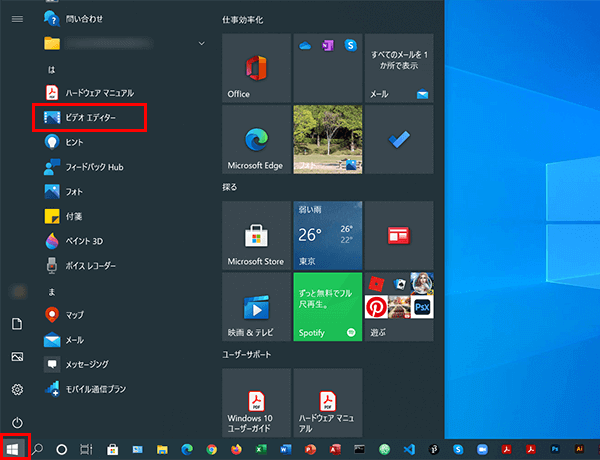The height and width of the screenshot is (460, 600).
Task: Open the ハードウェア マニュアル PDF tile
Action: click(328, 403)
